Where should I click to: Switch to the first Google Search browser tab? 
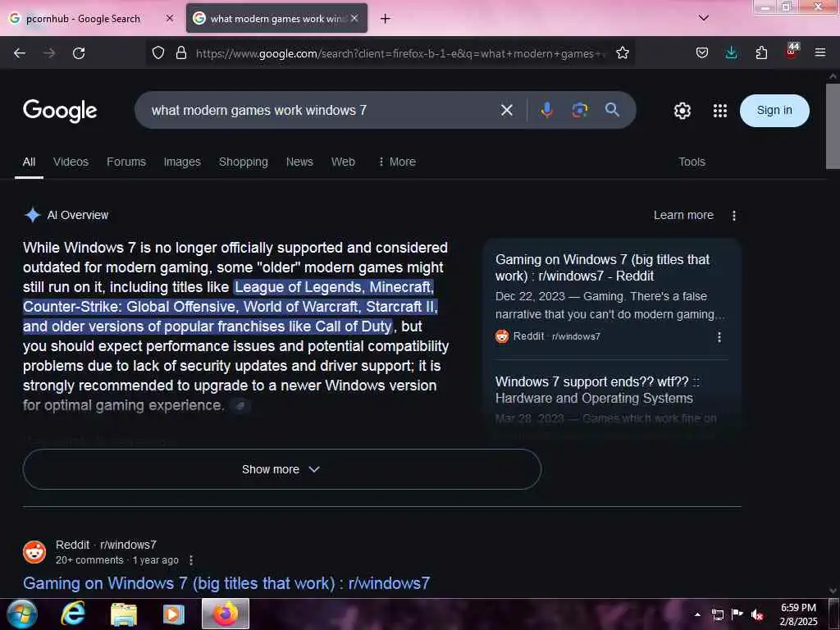click(91, 19)
